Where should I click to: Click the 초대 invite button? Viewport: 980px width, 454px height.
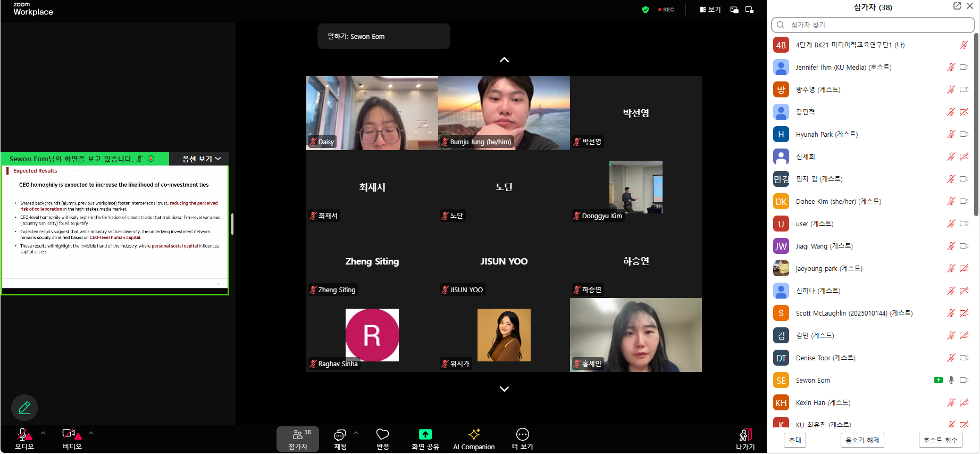pyautogui.click(x=795, y=440)
